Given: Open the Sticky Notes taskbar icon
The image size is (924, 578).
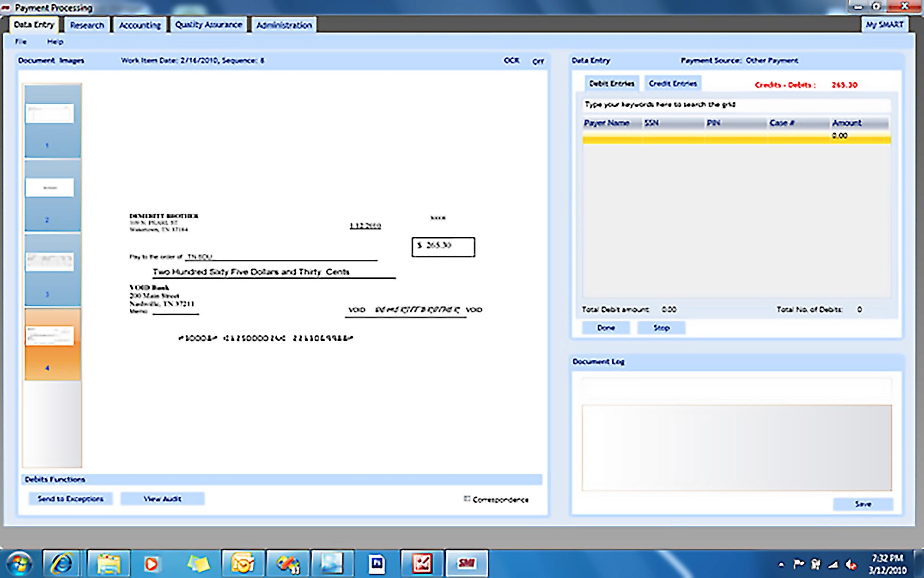Looking at the screenshot, I should [x=198, y=564].
